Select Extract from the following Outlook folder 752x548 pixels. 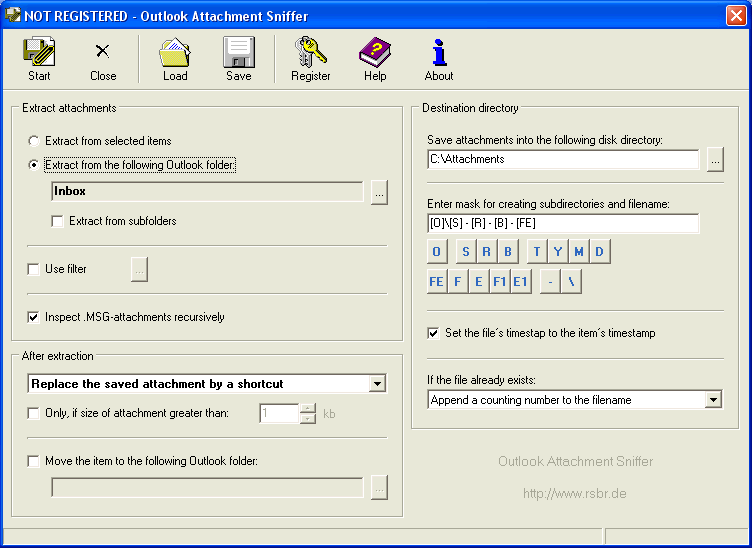(34, 165)
